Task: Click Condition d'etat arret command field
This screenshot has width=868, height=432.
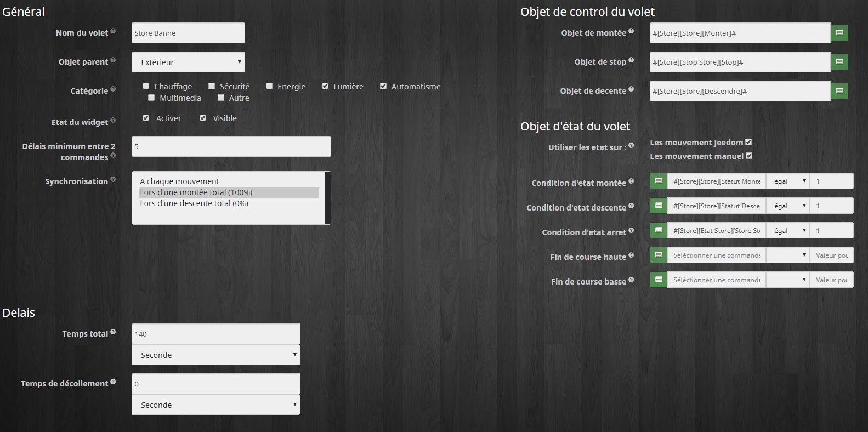Action: pos(717,230)
